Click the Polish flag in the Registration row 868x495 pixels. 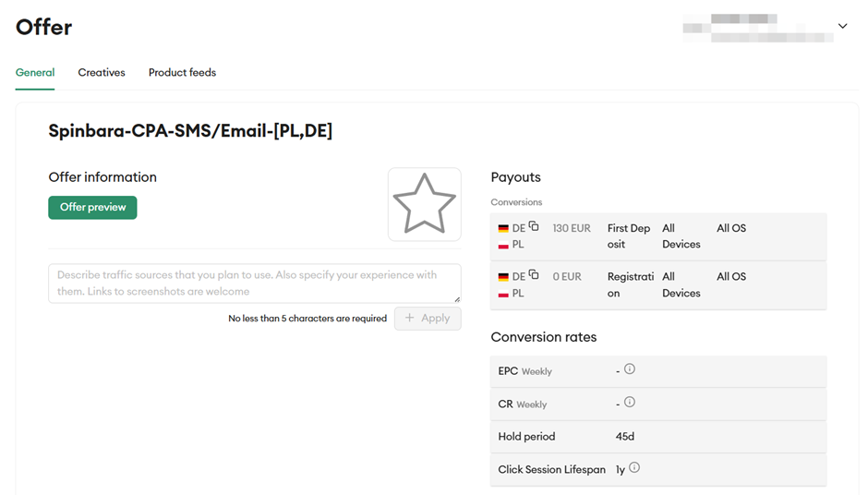click(x=503, y=294)
